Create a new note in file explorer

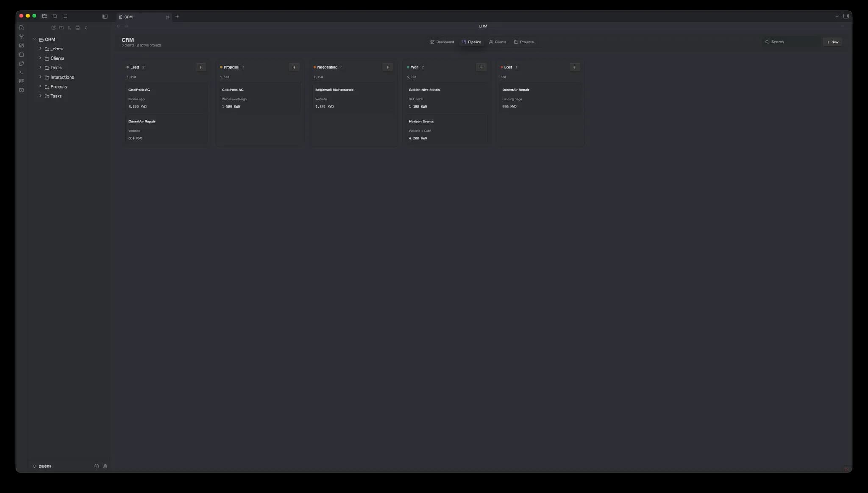(x=53, y=28)
